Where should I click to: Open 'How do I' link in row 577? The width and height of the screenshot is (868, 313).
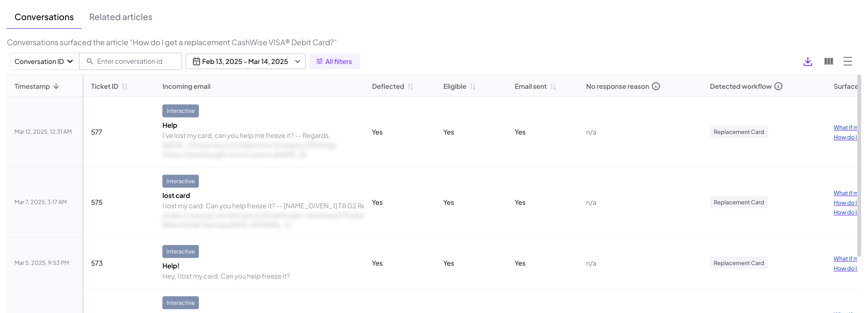coord(845,137)
